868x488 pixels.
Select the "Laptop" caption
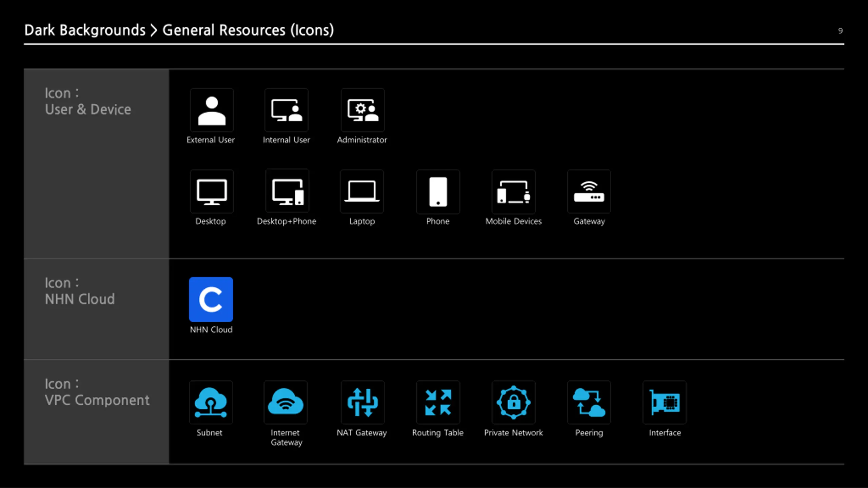362,221
